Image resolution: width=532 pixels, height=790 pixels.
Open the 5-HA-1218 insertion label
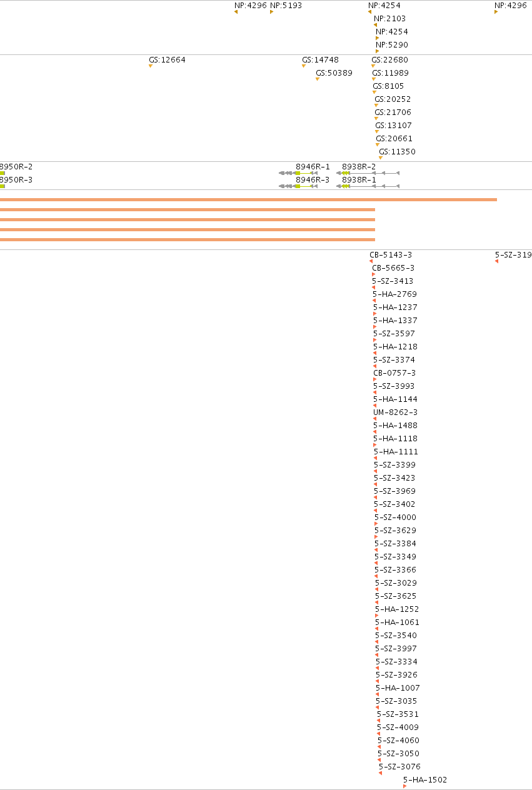(x=395, y=347)
